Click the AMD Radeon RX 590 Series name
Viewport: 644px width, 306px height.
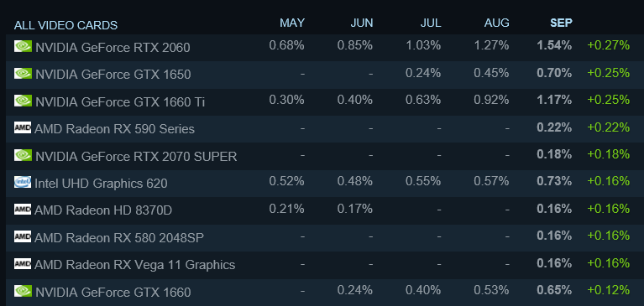point(114,129)
